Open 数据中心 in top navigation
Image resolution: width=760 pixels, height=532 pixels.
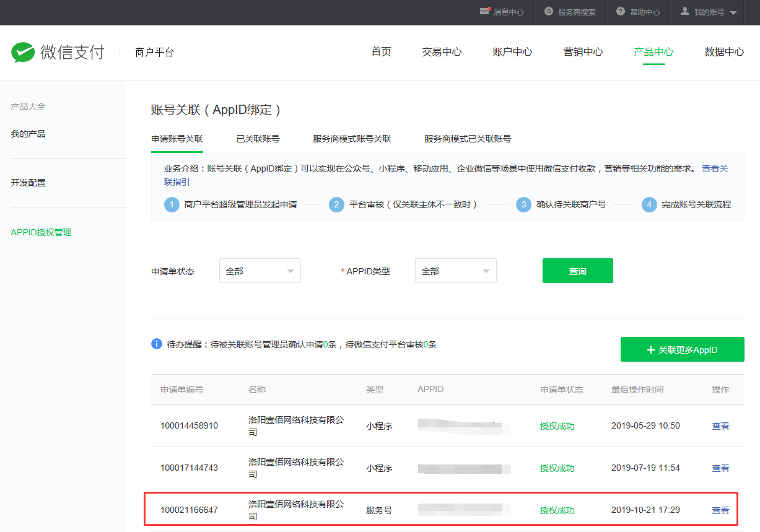[724, 52]
